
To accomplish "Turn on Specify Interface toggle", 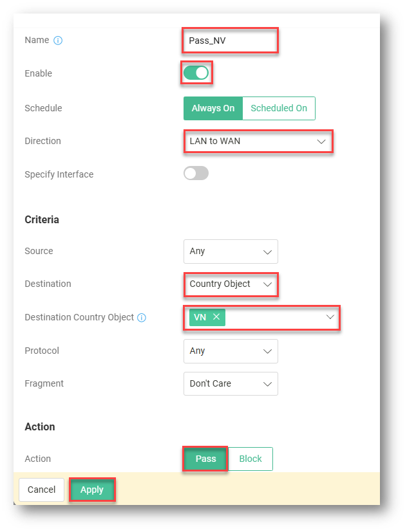I will [x=196, y=174].
